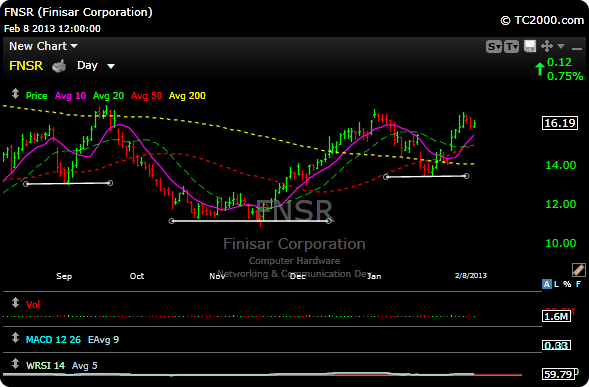Click the ruler drawing tool icon
589x387 pixels.
click(578, 269)
